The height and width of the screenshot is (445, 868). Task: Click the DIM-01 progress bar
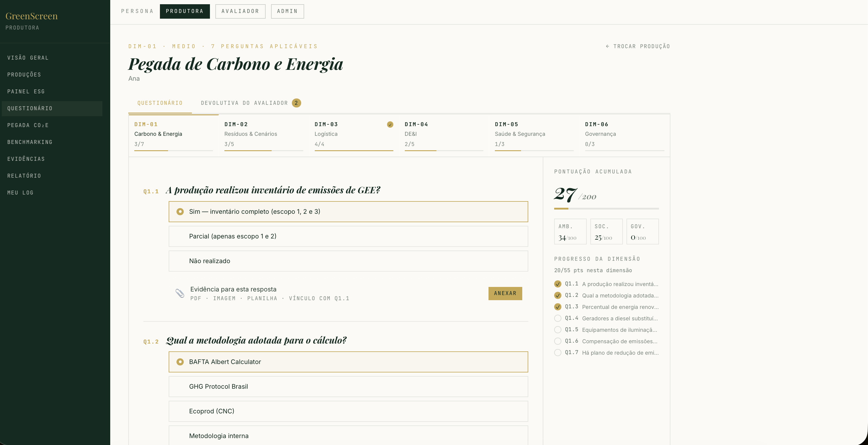coord(173,151)
